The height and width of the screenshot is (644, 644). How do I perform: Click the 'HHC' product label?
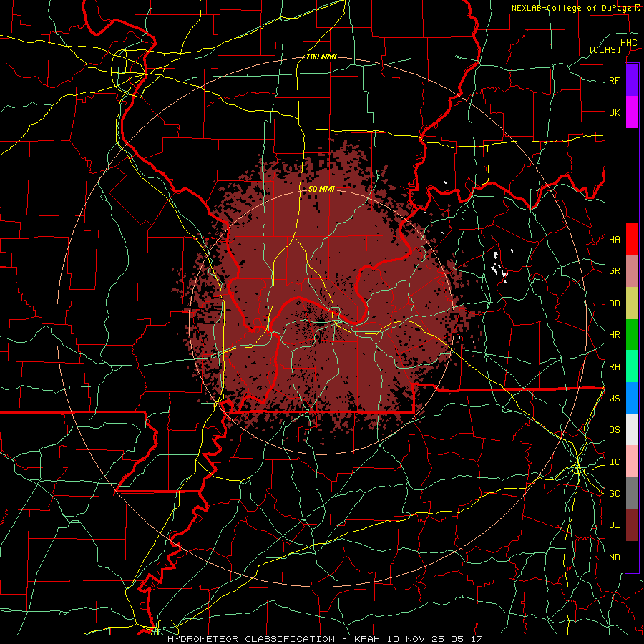[628, 43]
